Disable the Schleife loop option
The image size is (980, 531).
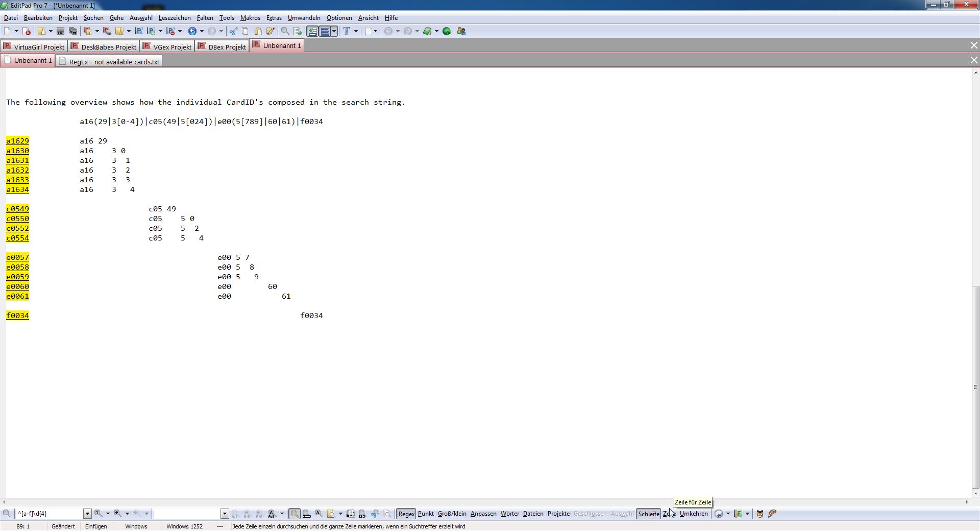click(x=648, y=514)
